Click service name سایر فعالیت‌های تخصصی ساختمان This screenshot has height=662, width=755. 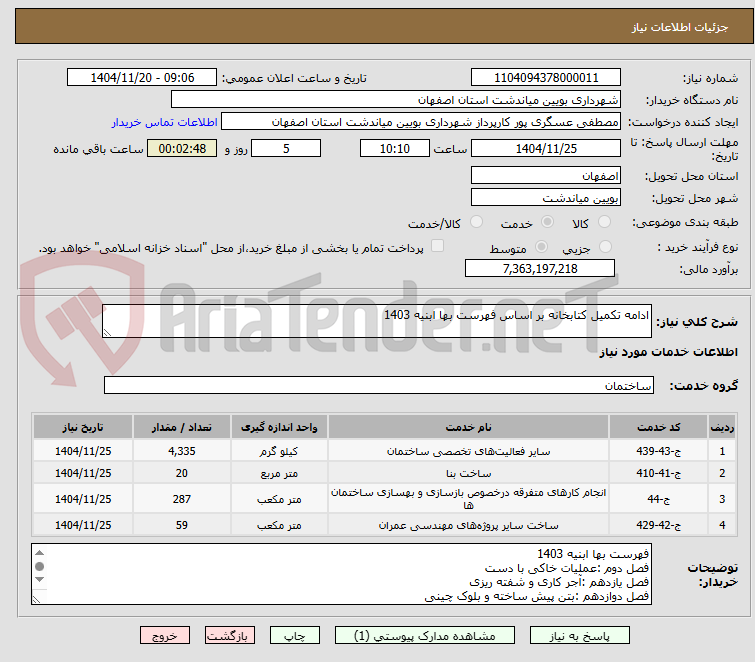coord(469,451)
